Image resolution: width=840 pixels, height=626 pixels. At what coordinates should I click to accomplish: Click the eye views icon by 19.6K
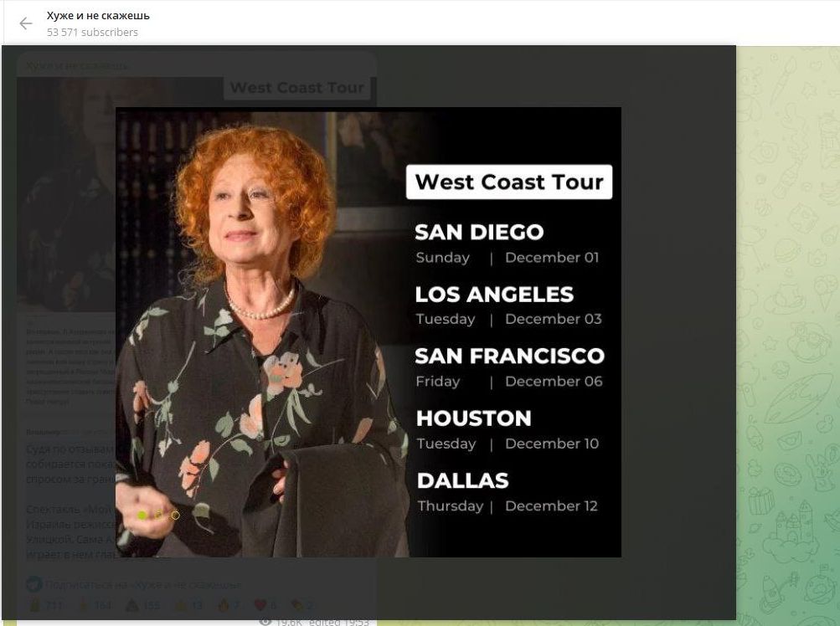(x=265, y=621)
